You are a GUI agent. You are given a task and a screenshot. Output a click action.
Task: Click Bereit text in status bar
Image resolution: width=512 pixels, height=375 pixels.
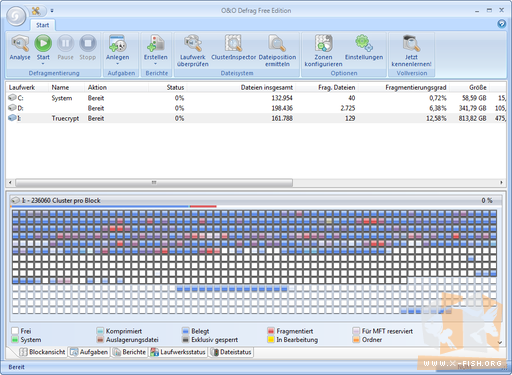tap(16, 367)
